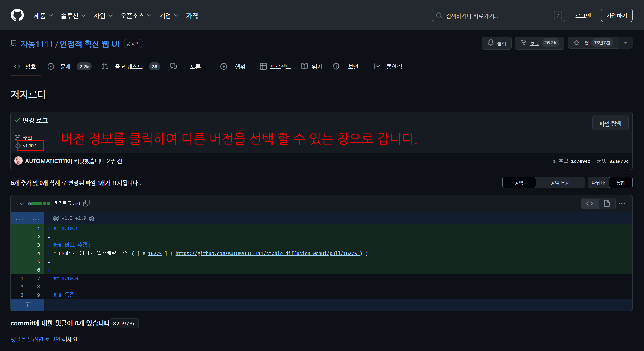Open the v1.10.1 version tag
Image resolution: width=644 pixels, height=351 pixels.
[30, 146]
